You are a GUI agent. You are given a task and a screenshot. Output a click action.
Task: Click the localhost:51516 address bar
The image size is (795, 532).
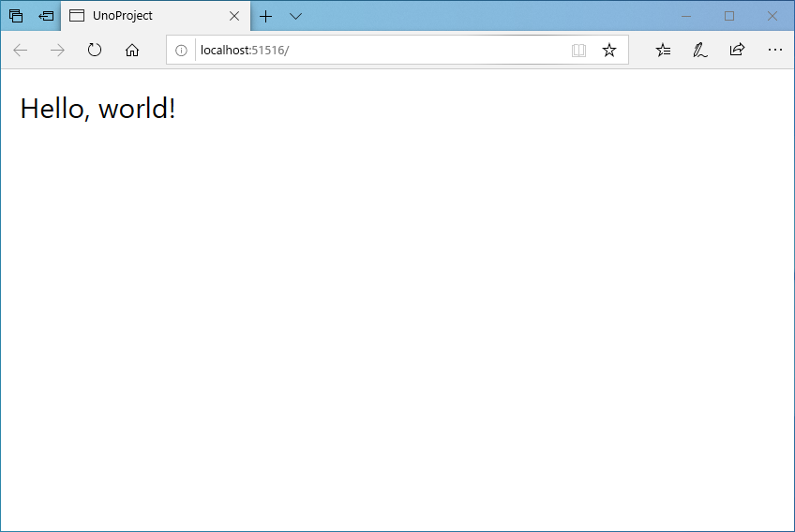pyautogui.click(x=375, y=51)
